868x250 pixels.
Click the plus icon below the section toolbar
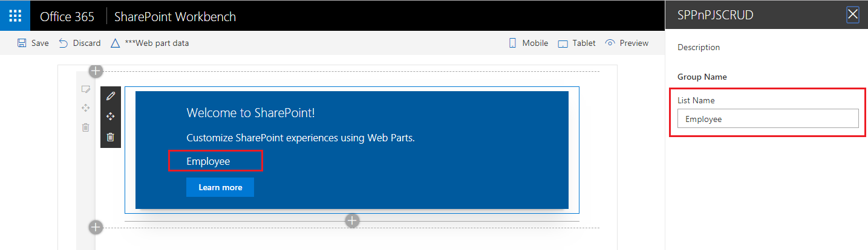(x=96, y=228)
